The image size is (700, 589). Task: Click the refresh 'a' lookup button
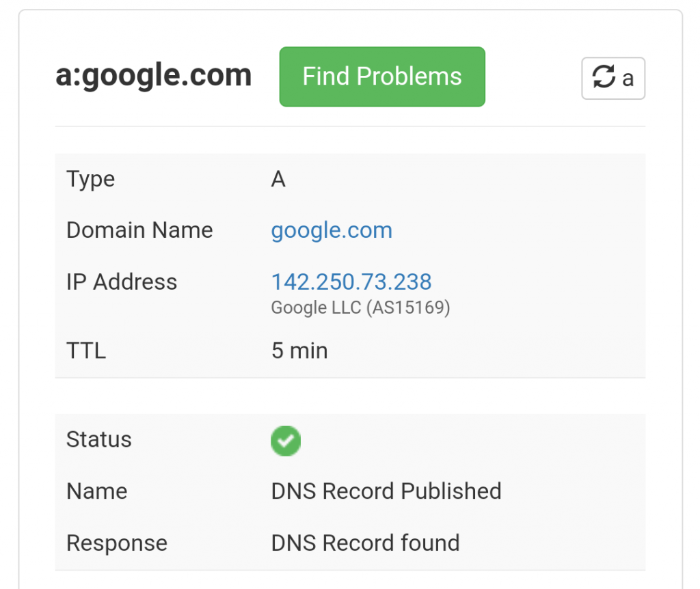click(x=613, y=78)
